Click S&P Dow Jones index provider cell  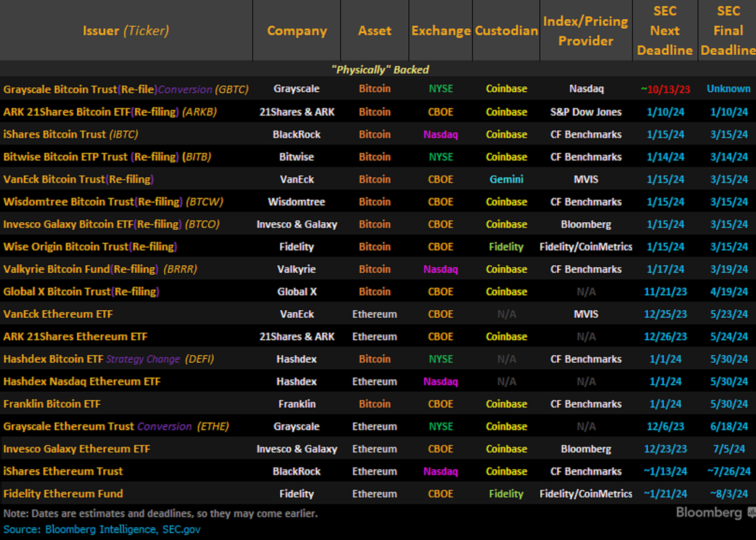(586, 112)
